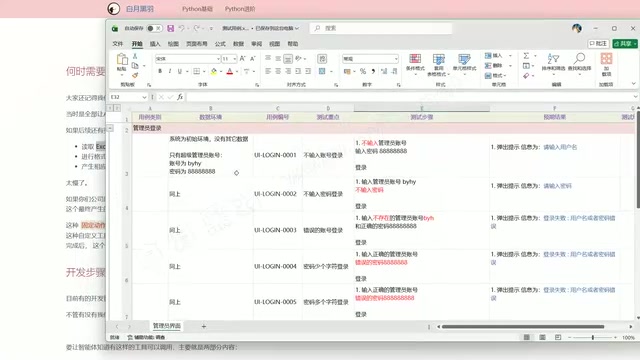Apply top vertical alignment
Screen dimensions: 640x360
click(268, 58)
